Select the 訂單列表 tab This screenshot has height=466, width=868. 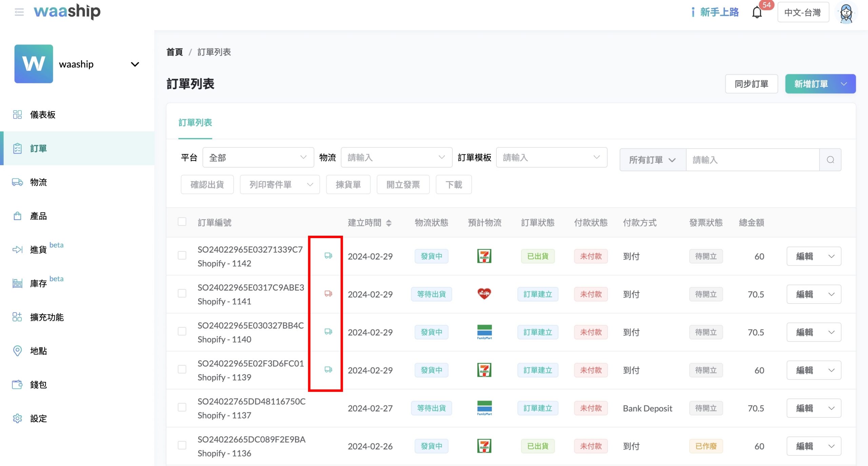(x=195, y=122)
